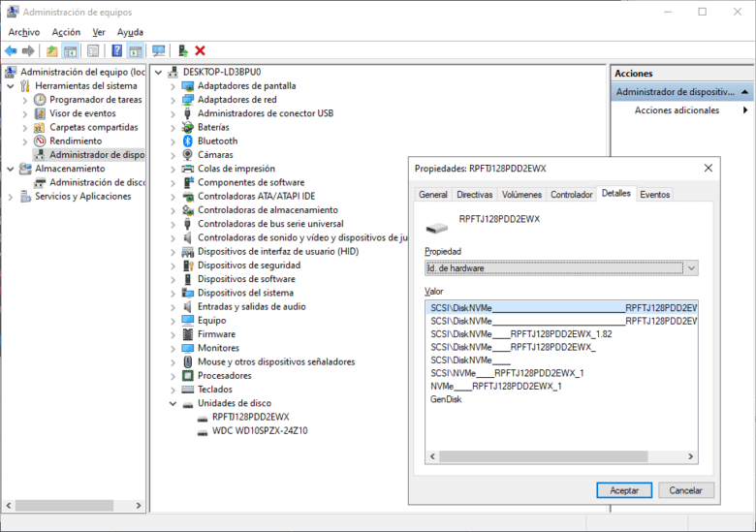Click the left pane horizontal scrollbar thumb
The width and height of the screenshot is (756, 532).
click(65, 506)
